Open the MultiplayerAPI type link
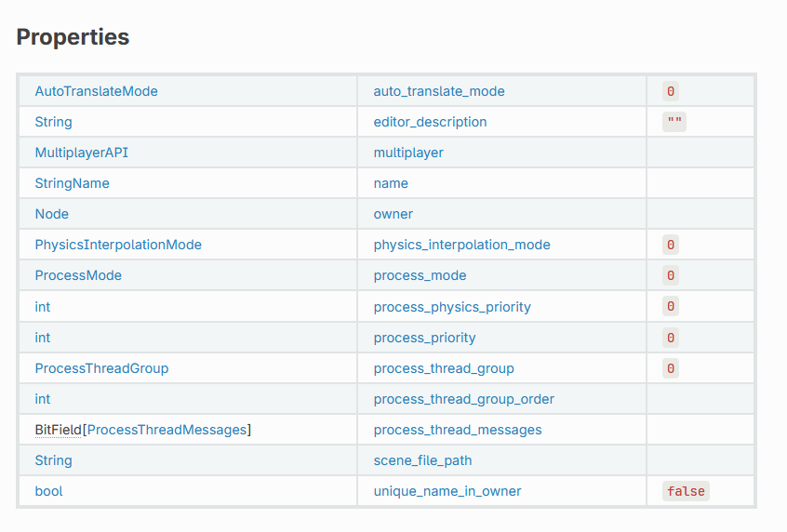 [x=81, y=153]
